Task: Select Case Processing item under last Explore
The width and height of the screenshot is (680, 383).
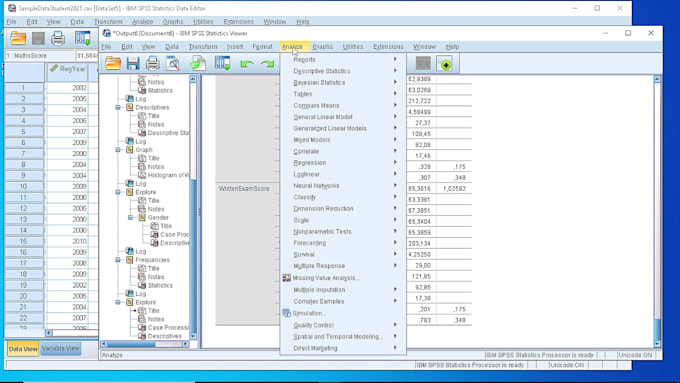Action: 168,327
